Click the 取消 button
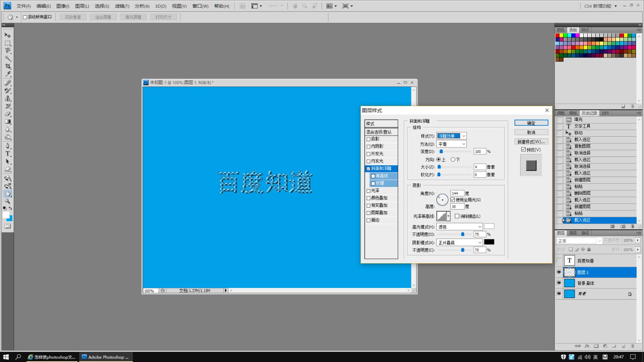The width and height of the screenshot is (644, 362). pyautogui.click(x=531, y=132)
